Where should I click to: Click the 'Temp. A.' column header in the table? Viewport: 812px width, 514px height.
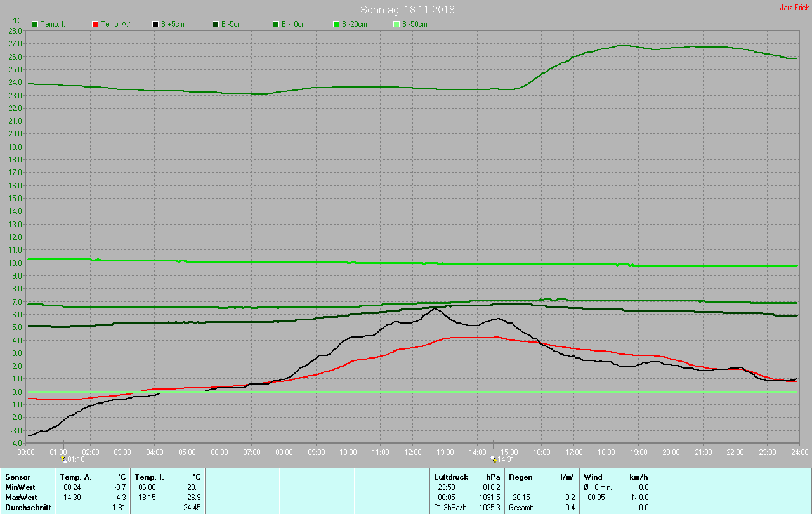pos(75,477)
